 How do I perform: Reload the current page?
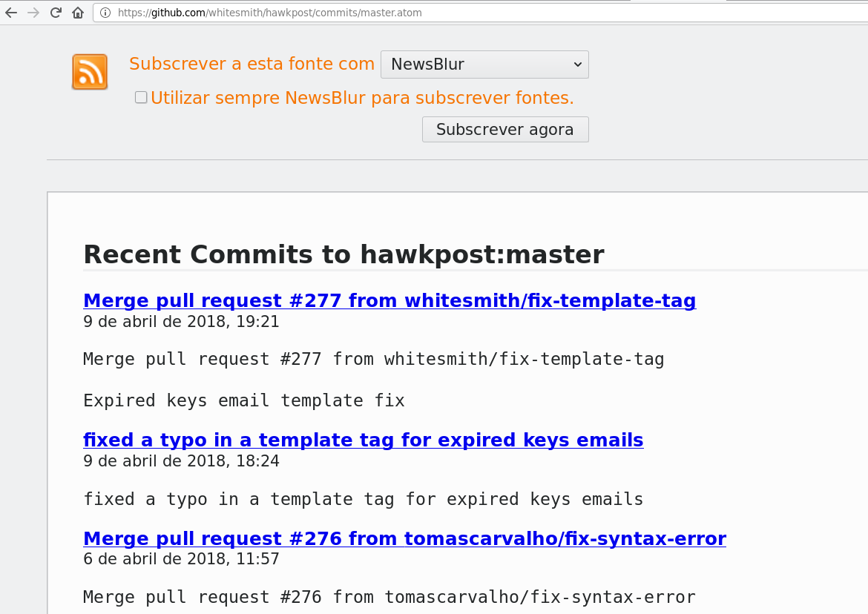pos(55,12)
